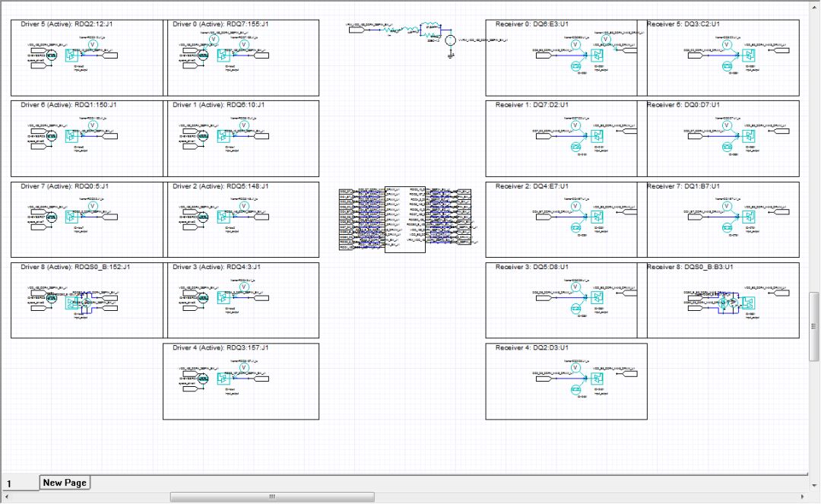Select the 'Receiver 0: DQ6:E3:U1' label
This screenshot has width=821, height=504.
pyautogui.click(x=531, y=24)
